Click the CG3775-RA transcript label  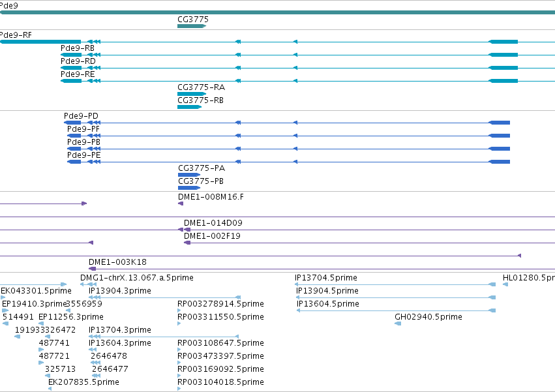point(201,87)
